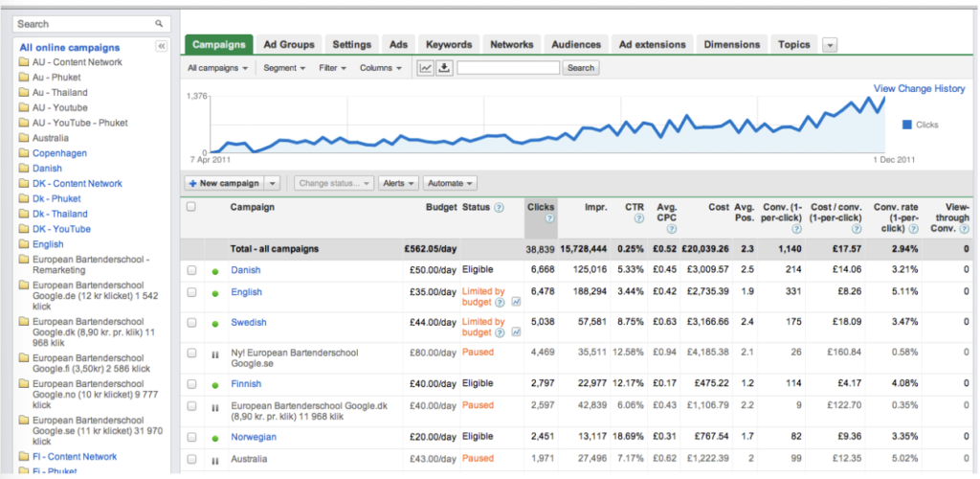Open help icon under Clicks column header
Image resolution: width=980 pixels, height=479 pixels.
[x=548, y=218]
